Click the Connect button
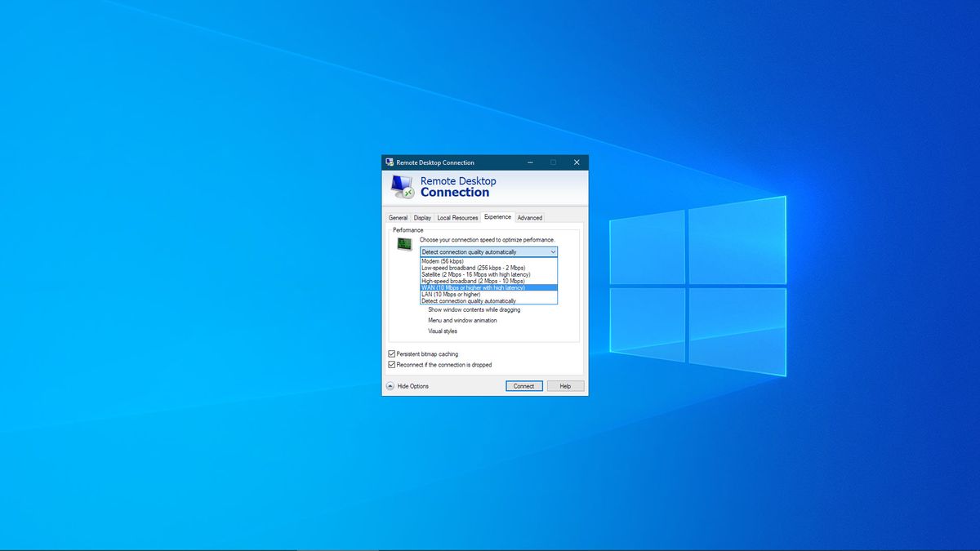This screenshot has width=980, height=551. (x=524, y=385)
